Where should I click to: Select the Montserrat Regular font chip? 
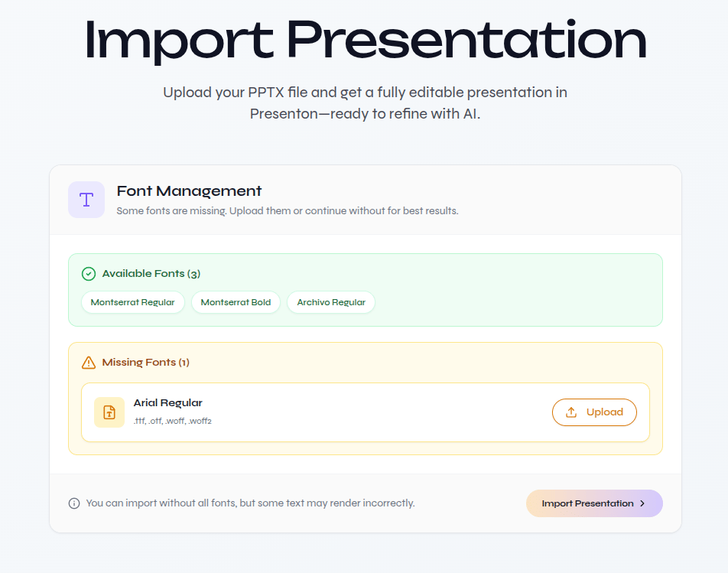133,302
